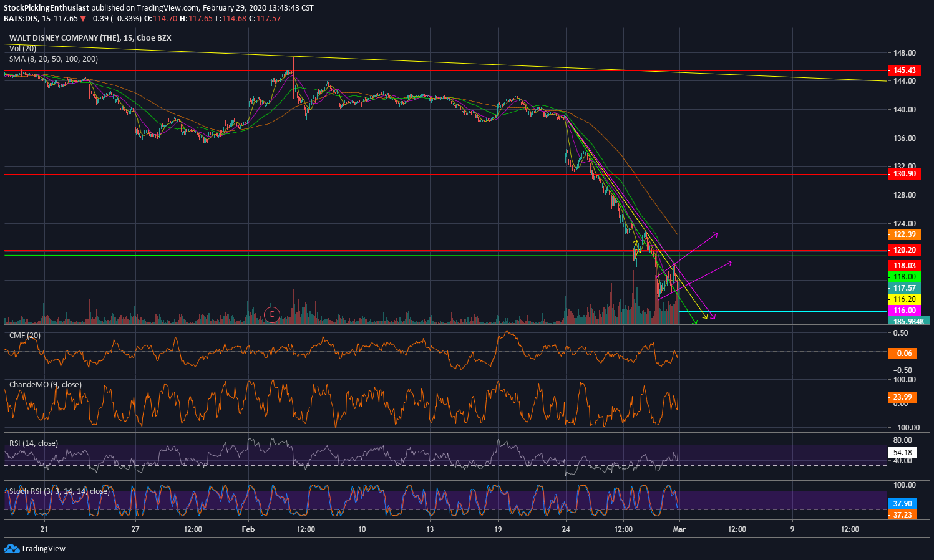Screen dimensions: 934x560
Task: Click the yellow 116.20 price label
Action: point(904,299)
